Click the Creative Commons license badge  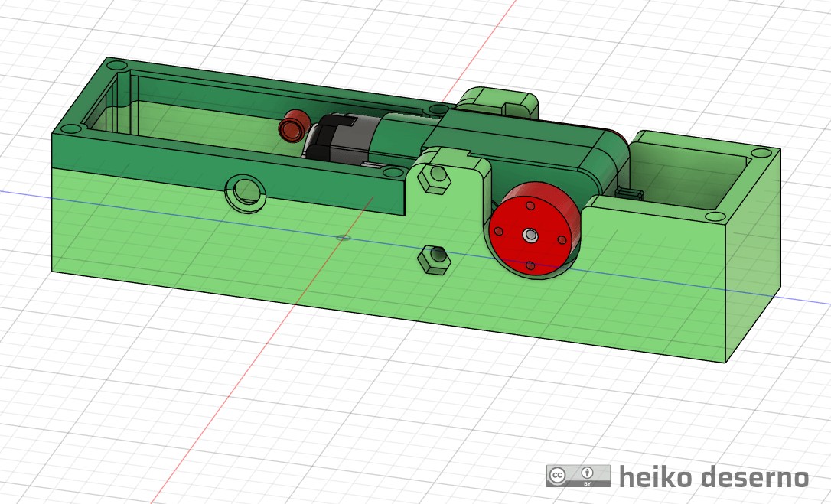click(578, 476)
